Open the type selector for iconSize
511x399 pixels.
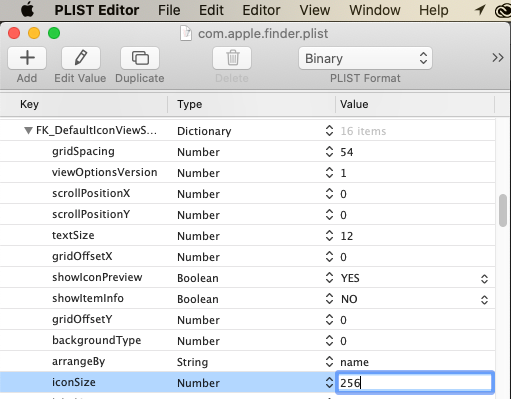pyautogui.click(x=329, y=383)
